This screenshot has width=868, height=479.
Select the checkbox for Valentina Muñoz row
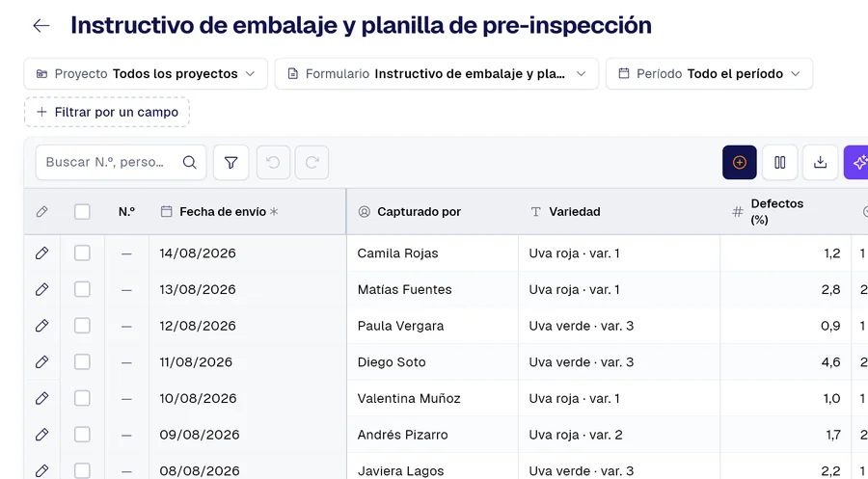coord(82,398)
